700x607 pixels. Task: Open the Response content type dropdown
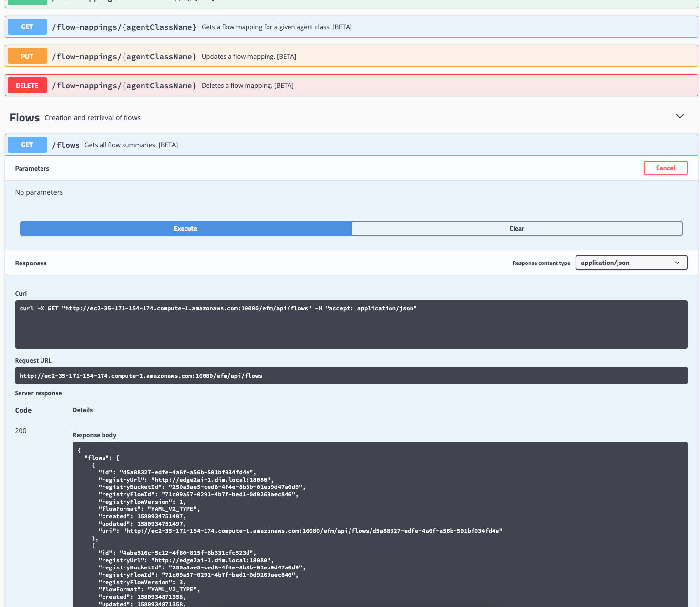click(631, 263)
